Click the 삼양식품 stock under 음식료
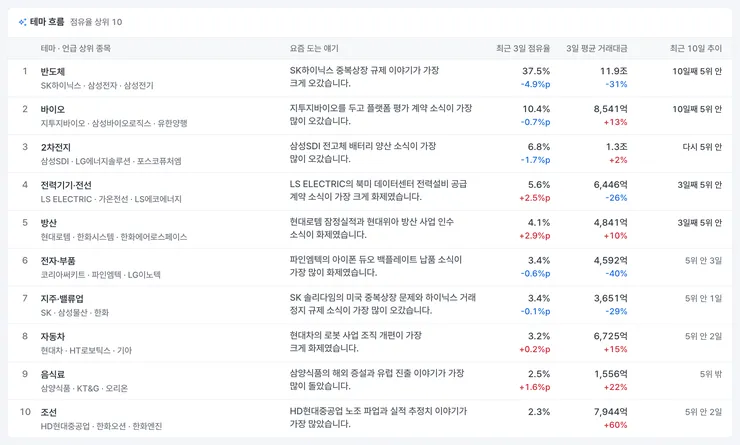 (x=55, y=388)
